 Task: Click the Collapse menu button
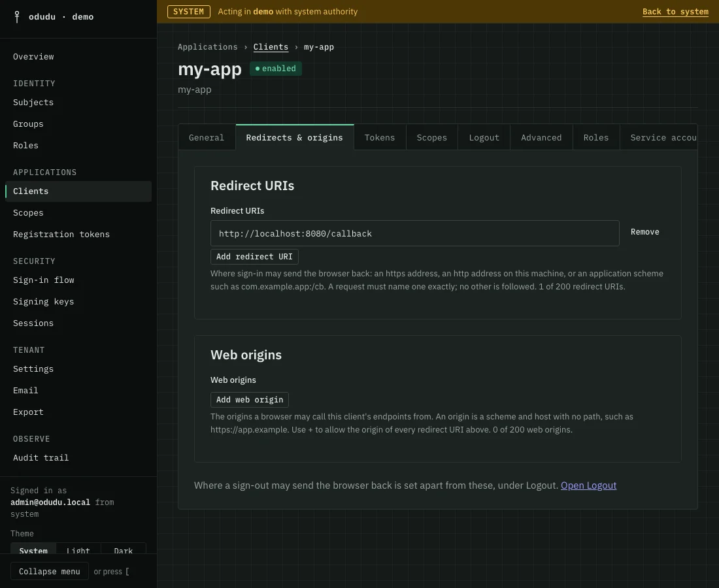coord(50,572)
